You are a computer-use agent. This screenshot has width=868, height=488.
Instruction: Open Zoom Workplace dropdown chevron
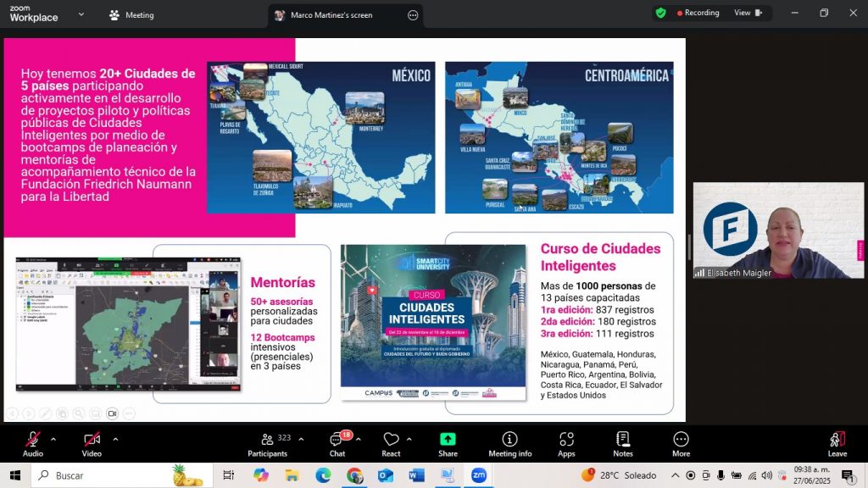tap(81, 14)
